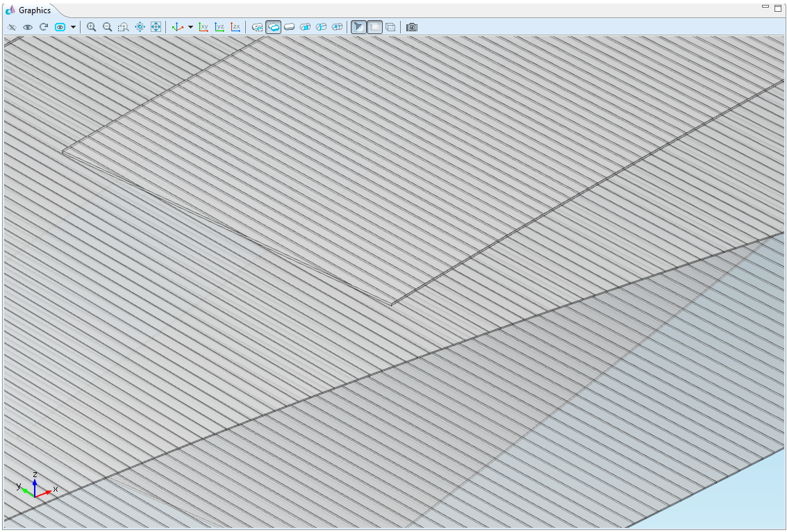Toggle the View Hidden Only blue eye button
The image size is (787, 532).
60,27
